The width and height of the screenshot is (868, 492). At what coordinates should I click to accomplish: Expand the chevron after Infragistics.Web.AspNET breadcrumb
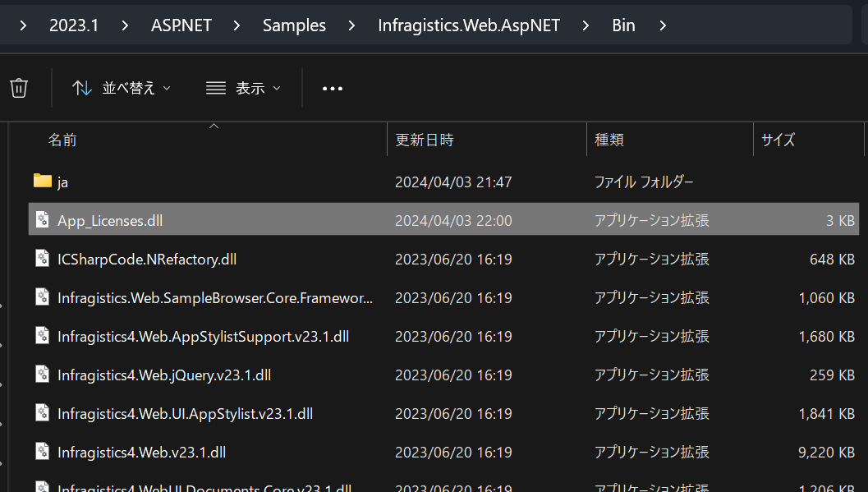(x=586, y=25)
